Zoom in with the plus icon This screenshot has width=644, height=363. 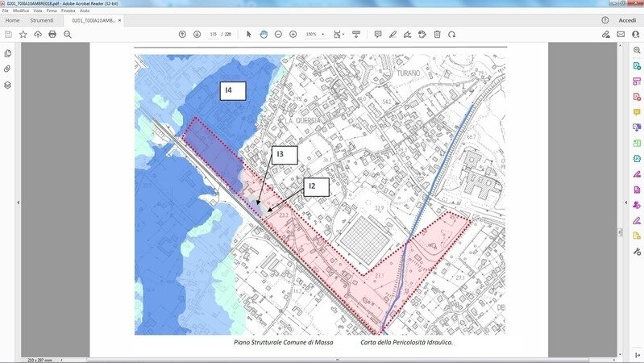293,35
